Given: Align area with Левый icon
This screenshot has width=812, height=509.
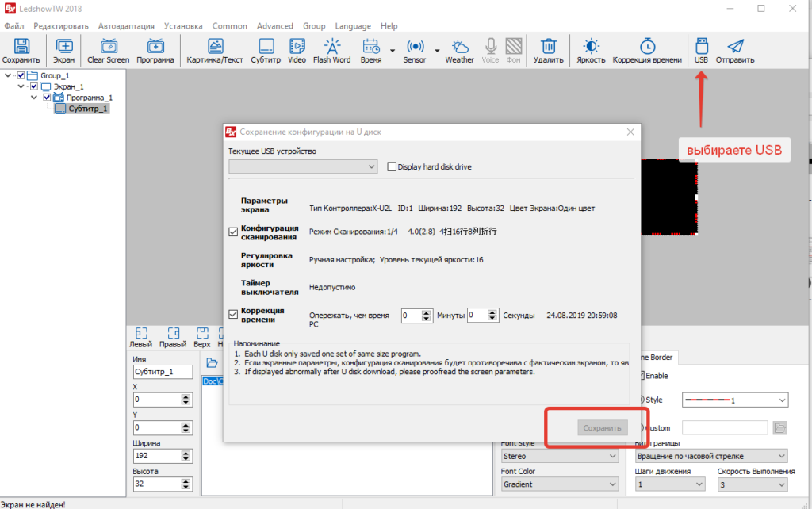Looking at the screenshot, I should pyautogui.click(x=141, y=337).
